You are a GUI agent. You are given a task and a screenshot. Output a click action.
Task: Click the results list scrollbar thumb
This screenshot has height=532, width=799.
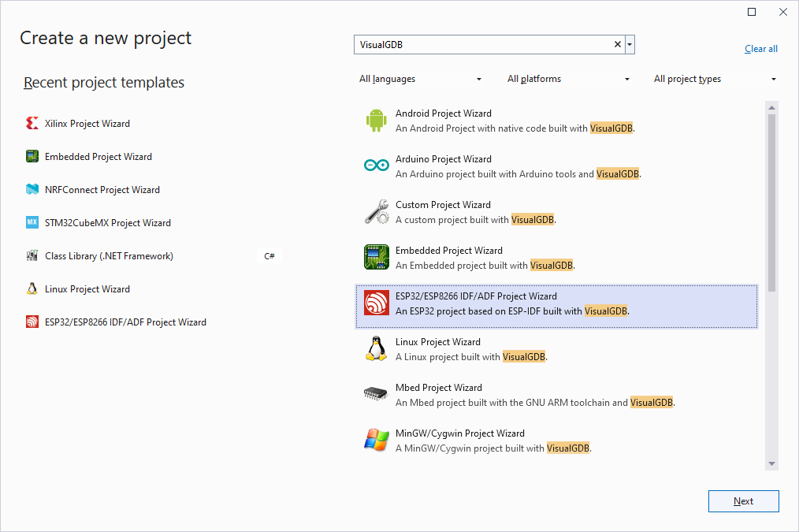pos(771,203)
